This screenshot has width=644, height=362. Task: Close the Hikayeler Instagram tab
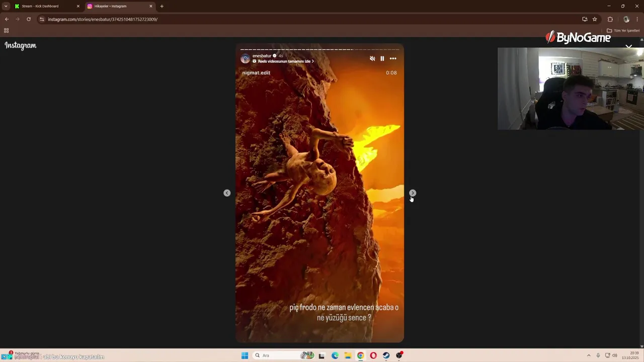click(x=151, y=6)
